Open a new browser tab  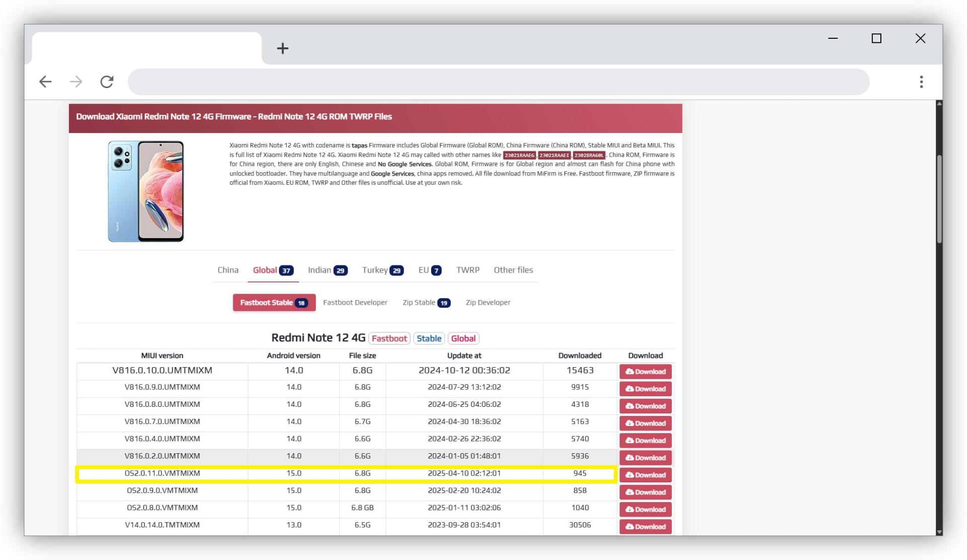(x=283, y=48)
